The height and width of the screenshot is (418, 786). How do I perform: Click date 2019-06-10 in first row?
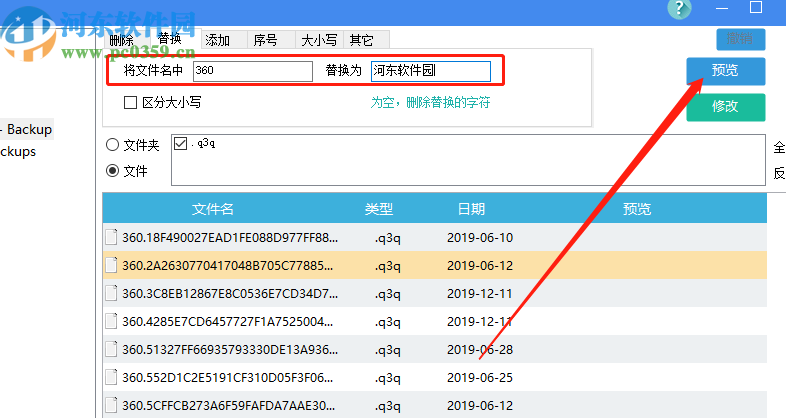coord(480,238)
